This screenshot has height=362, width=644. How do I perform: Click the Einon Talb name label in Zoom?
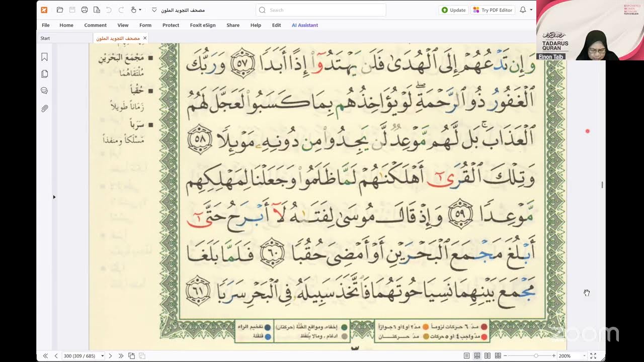point(550,57)
